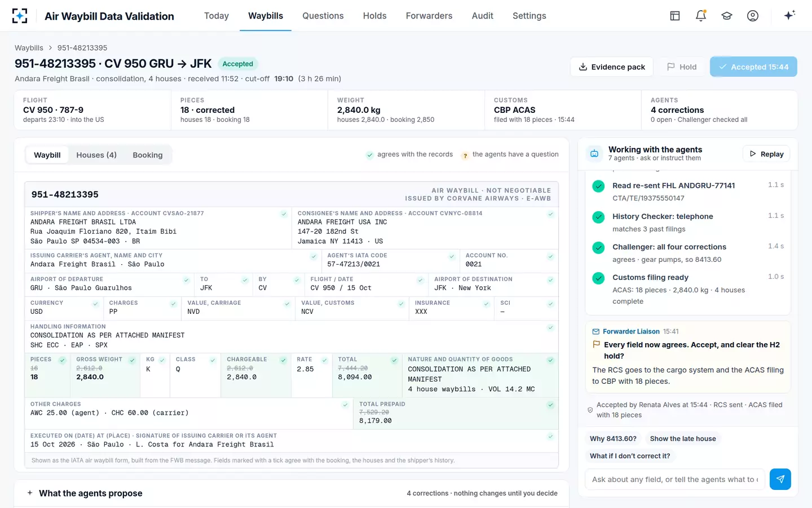This screenshot has width=812, height=508.
Task: Click the Air Waybill Data Validation logo icon
Action: pos(20,16)
